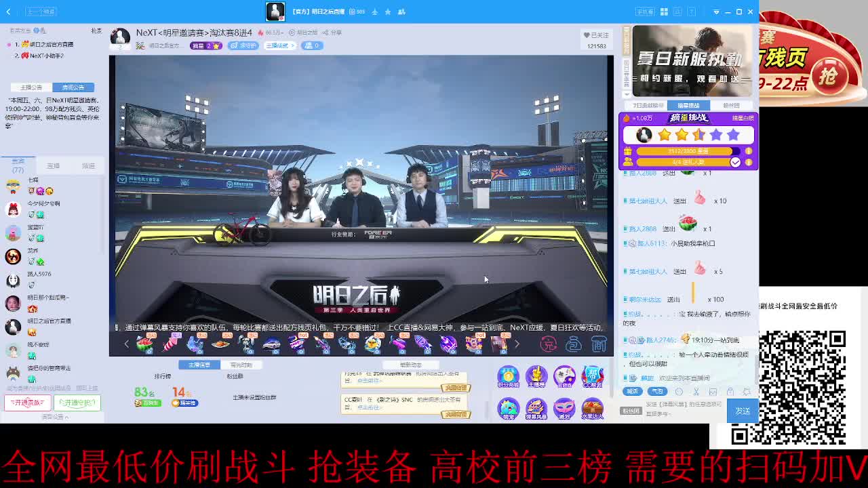This screenshot has height=488, width=868.
Task: Toggle the 气泡 bubble chat style
Action: pyautogui.click(x=657, y=391)
